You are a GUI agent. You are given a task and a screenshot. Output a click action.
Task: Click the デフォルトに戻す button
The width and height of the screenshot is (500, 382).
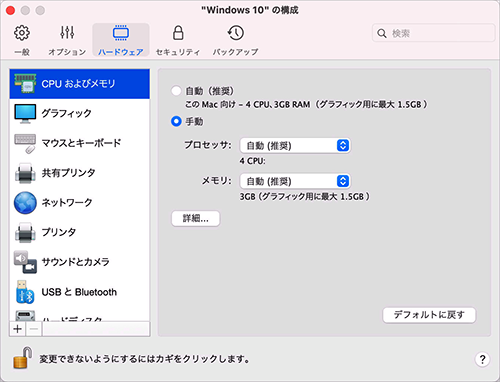coord(429,315)
